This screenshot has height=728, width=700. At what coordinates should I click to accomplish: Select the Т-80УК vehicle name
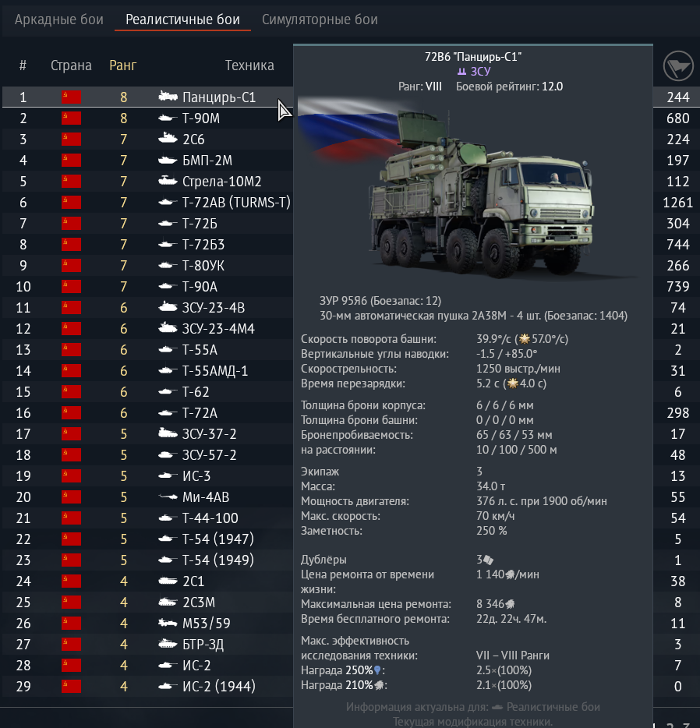[203, 266]
